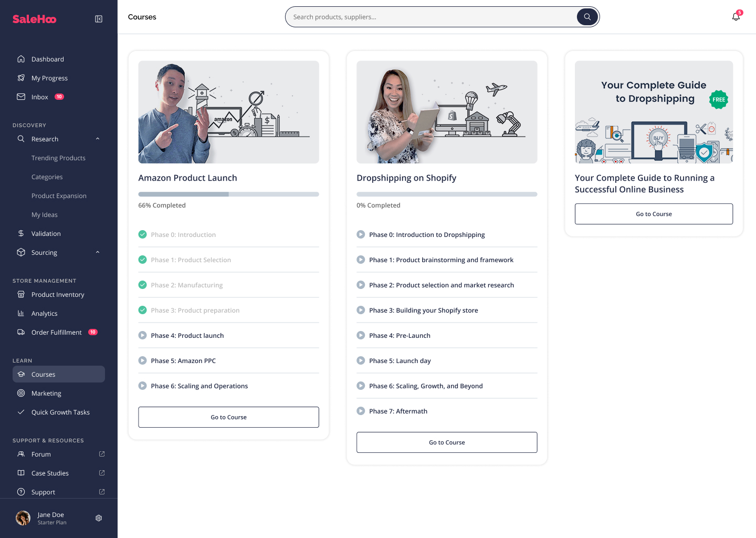
Task: Click the SaleHoo logo
Action: pyautogui.click(x=35, y=19)
